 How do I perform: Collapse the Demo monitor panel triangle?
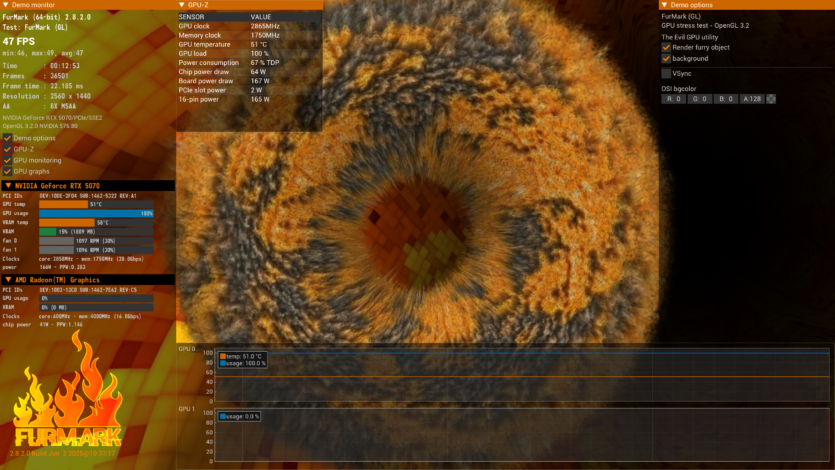click(x=5, y=5)
